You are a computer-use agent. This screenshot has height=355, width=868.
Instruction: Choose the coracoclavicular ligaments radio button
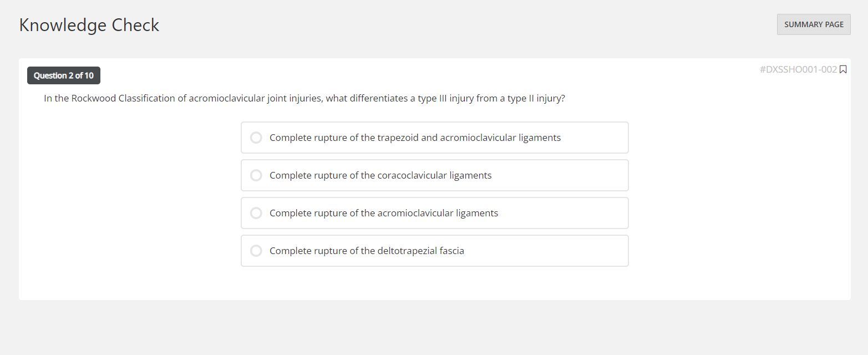click(x=256, y=175)
